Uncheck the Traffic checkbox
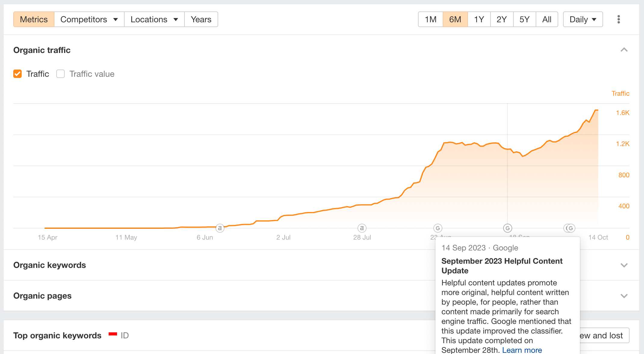This screenshot has height=354, width=644. (x=17, y=74)
